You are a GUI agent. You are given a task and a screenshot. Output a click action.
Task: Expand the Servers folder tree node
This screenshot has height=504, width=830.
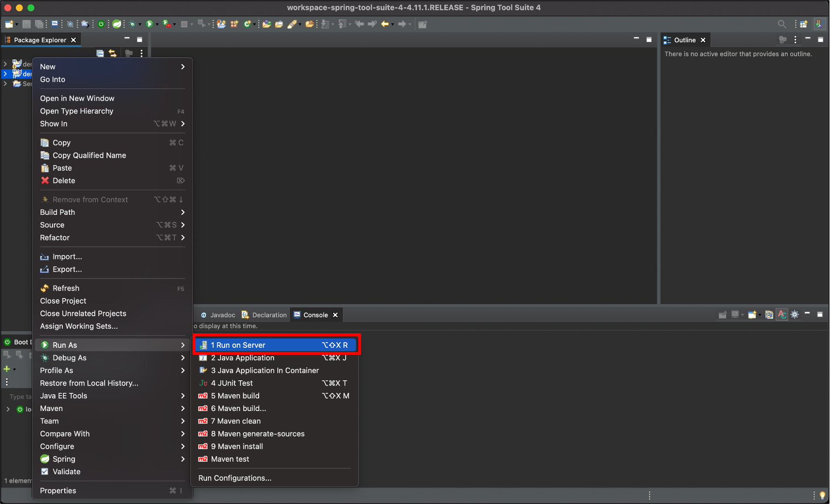[5, 84]
